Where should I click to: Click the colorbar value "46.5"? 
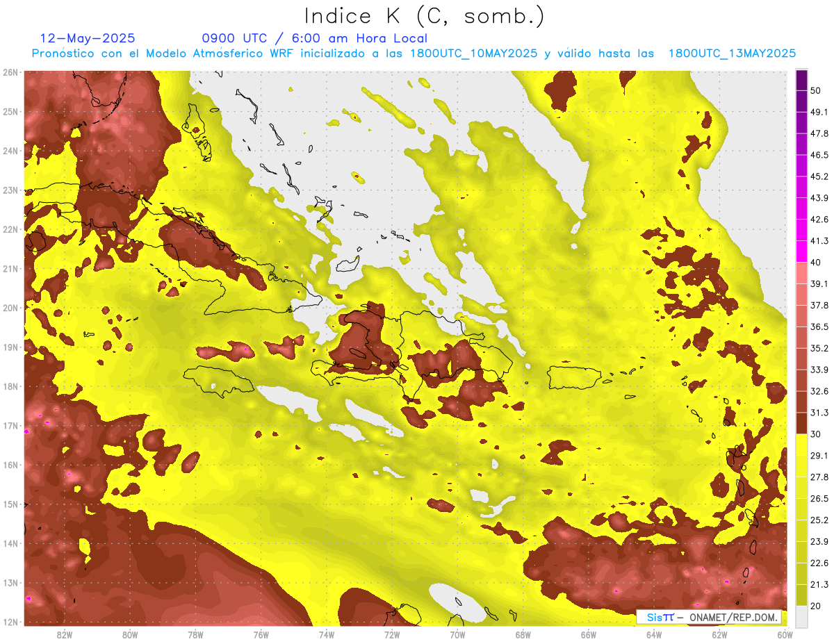click(x=819, y=155)
